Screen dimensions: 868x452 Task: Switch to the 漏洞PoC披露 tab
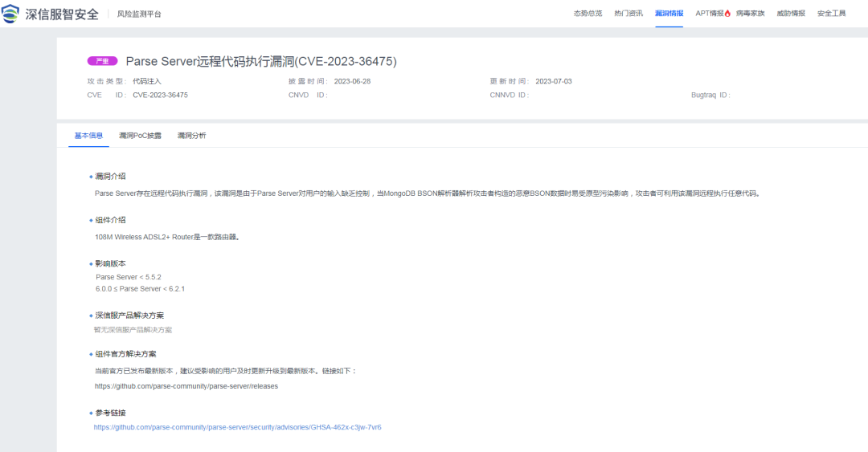click(140, 136)
